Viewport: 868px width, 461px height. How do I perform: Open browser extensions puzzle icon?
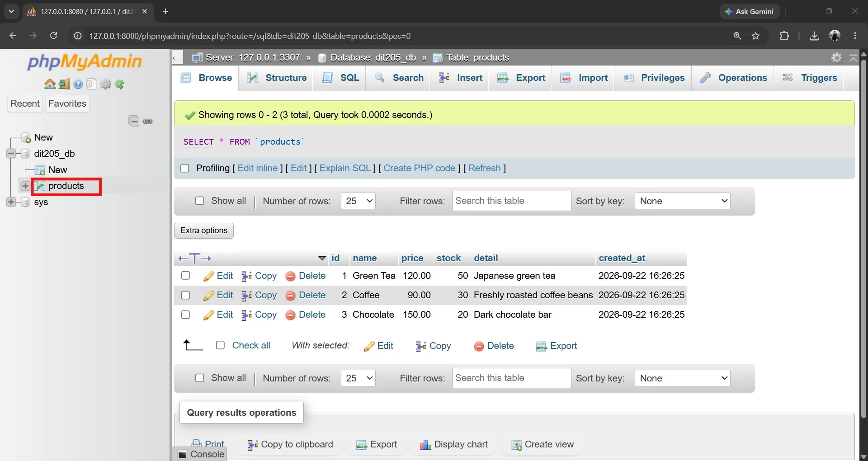tap(785, 36)
